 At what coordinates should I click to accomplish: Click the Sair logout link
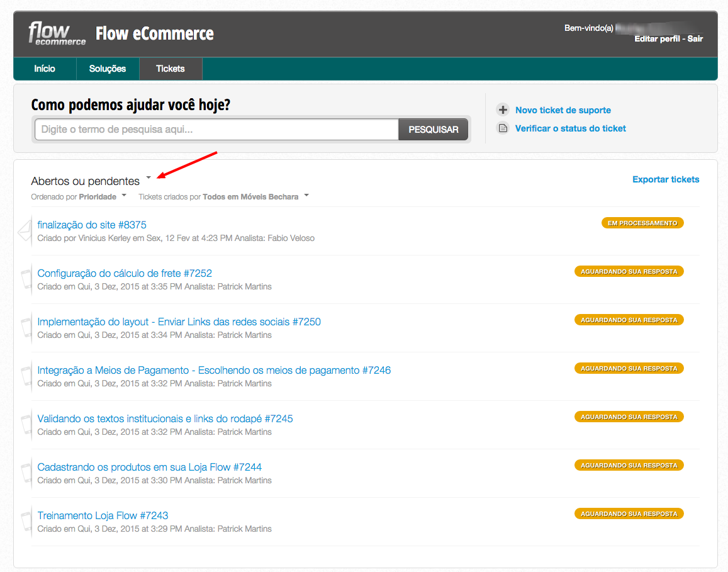(695, 38)
